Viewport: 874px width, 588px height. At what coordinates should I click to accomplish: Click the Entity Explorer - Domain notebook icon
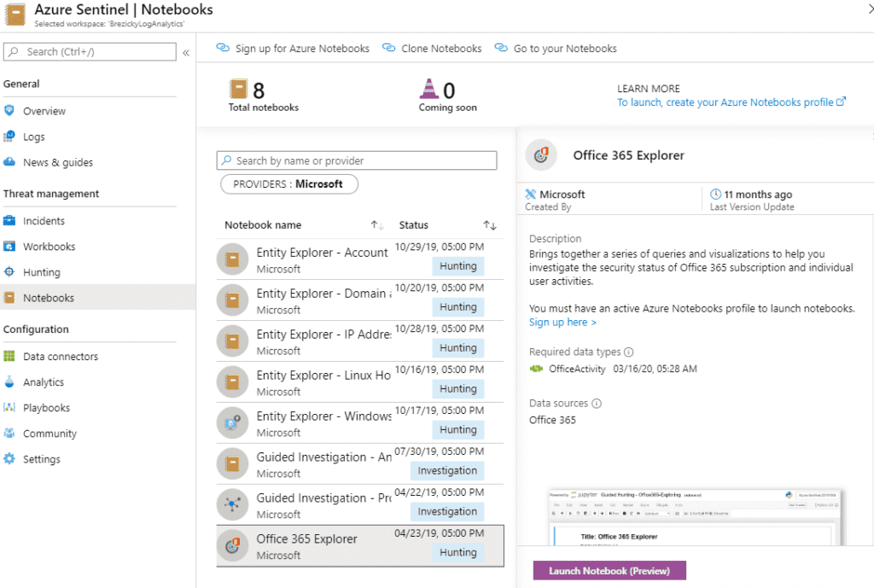[232, 300]
